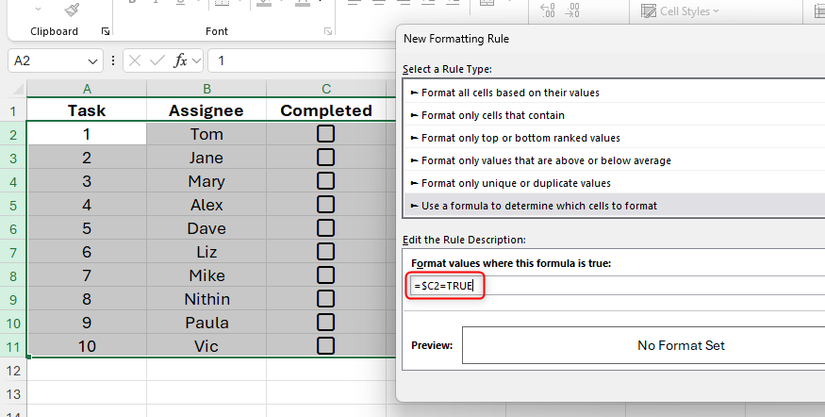Click the formula bar Cancel X icon
Viewport: 825px width, 417px height.
click(135, 61)
